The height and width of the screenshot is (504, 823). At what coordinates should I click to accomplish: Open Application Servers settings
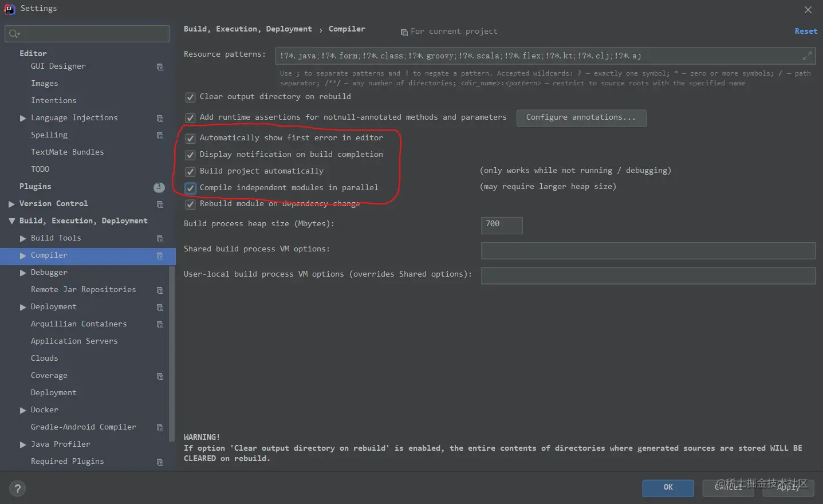74,341
